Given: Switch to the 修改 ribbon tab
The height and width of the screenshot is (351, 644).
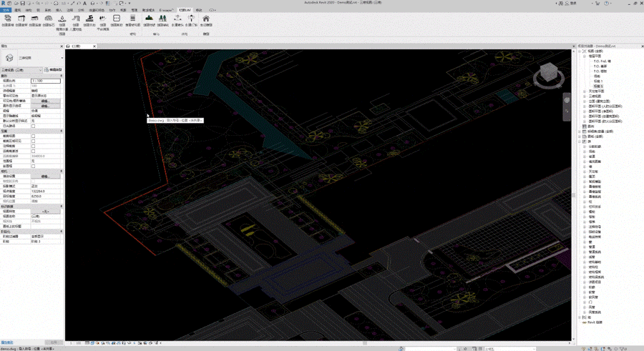Looking at the screenshot, I should pos(199,10).
